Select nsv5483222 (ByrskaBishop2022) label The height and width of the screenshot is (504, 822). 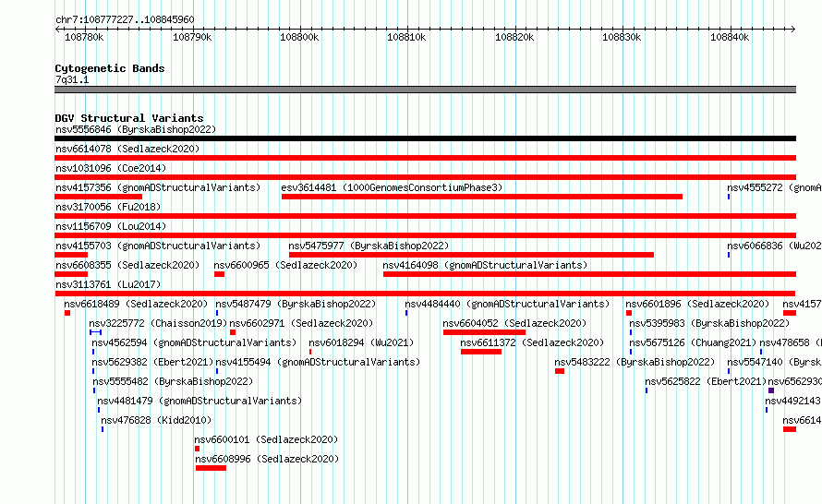click(635, 362)
